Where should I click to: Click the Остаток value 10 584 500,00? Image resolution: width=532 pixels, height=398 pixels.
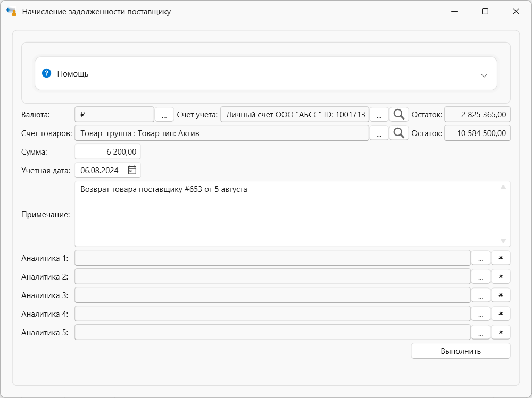477,133
